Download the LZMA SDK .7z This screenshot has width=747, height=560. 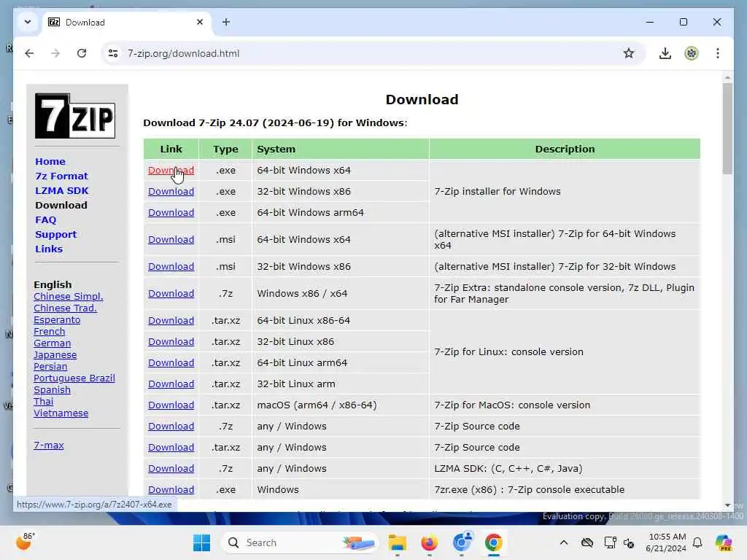point(171,469)
